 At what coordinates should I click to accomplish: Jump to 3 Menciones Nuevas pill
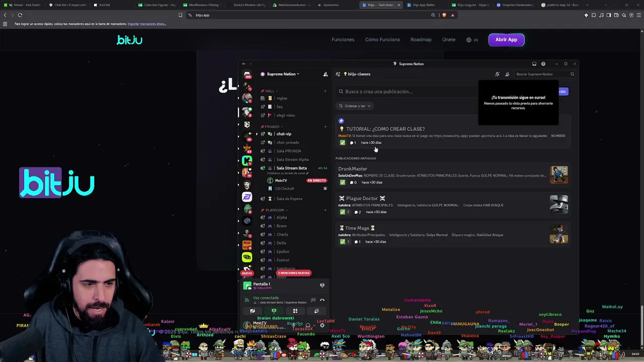[294, 273]
